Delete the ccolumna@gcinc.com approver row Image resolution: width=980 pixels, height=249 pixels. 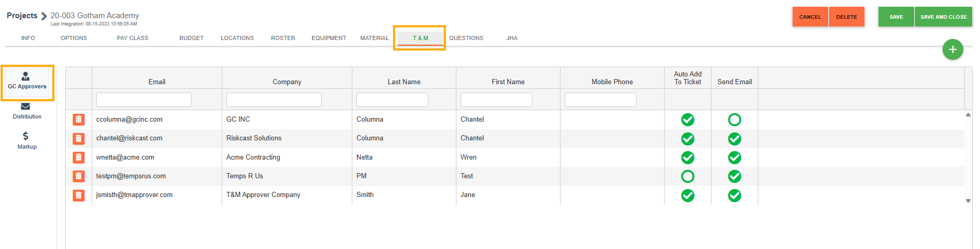click(x=79, y=120)
